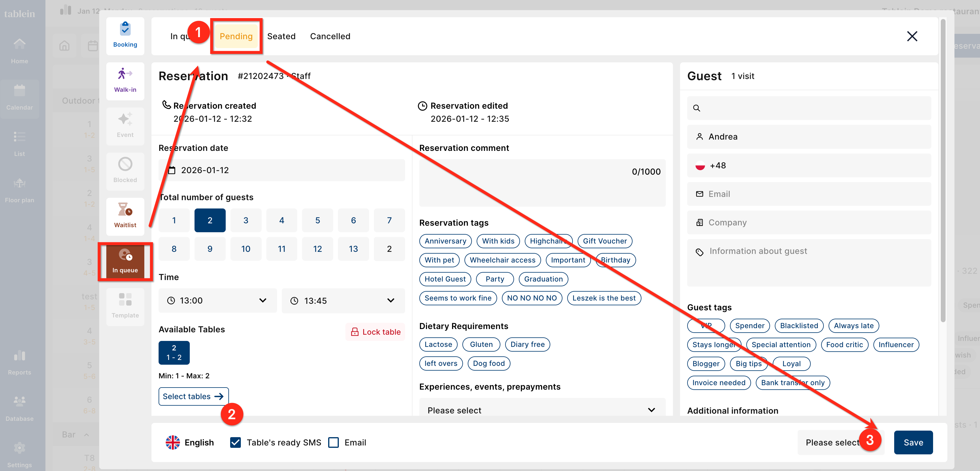This screenshot has height=471, width=980.
Task: Enable the Email notification checkbox
Action: pos(333,442)
